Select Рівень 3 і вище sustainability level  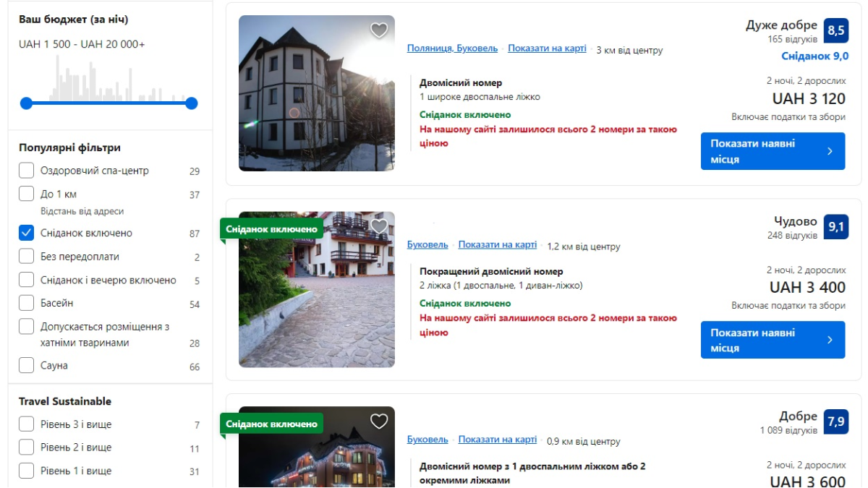coord(27,424)
